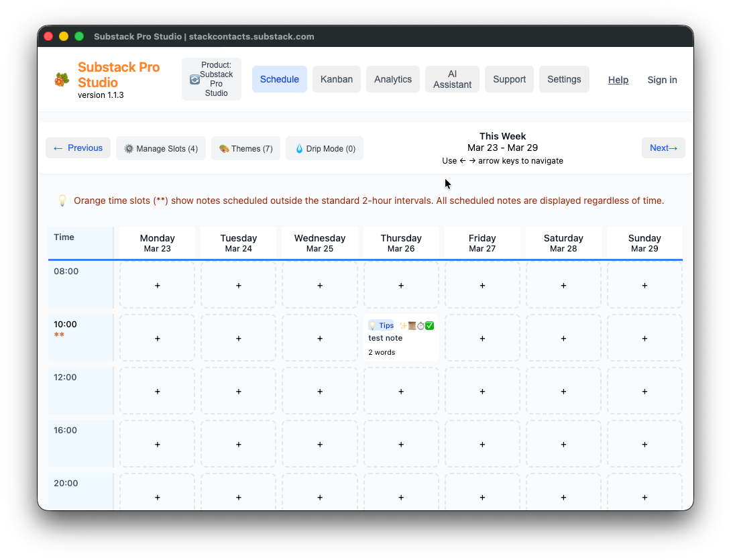Click the palette icon in Themes (7)

[x=224, y=149]
